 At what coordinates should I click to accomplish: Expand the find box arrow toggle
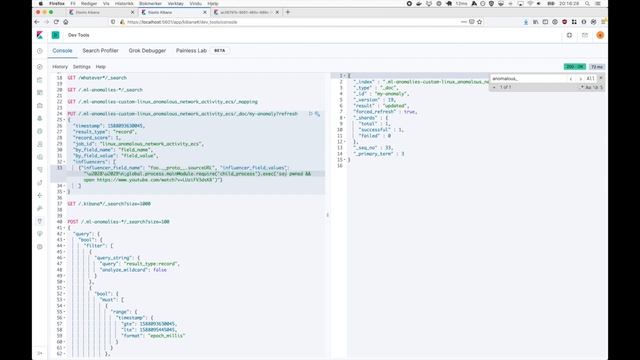click(x=494, y=87)
